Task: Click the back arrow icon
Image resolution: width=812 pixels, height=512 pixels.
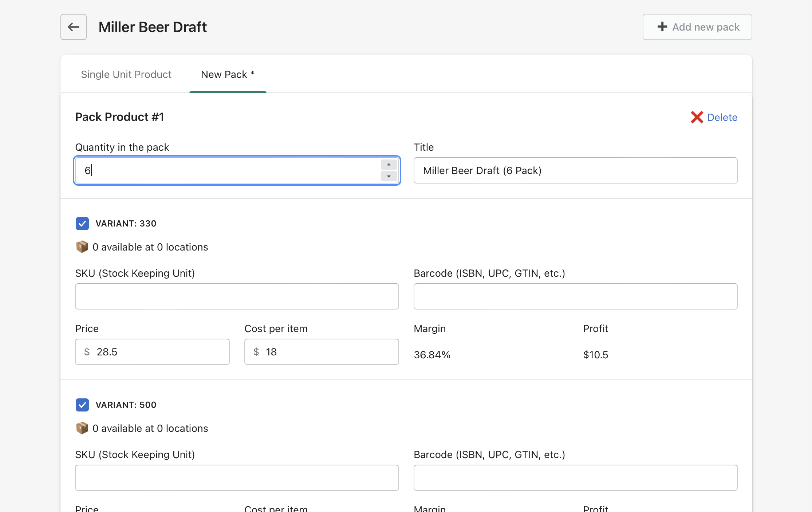Action: pos(74,27)
